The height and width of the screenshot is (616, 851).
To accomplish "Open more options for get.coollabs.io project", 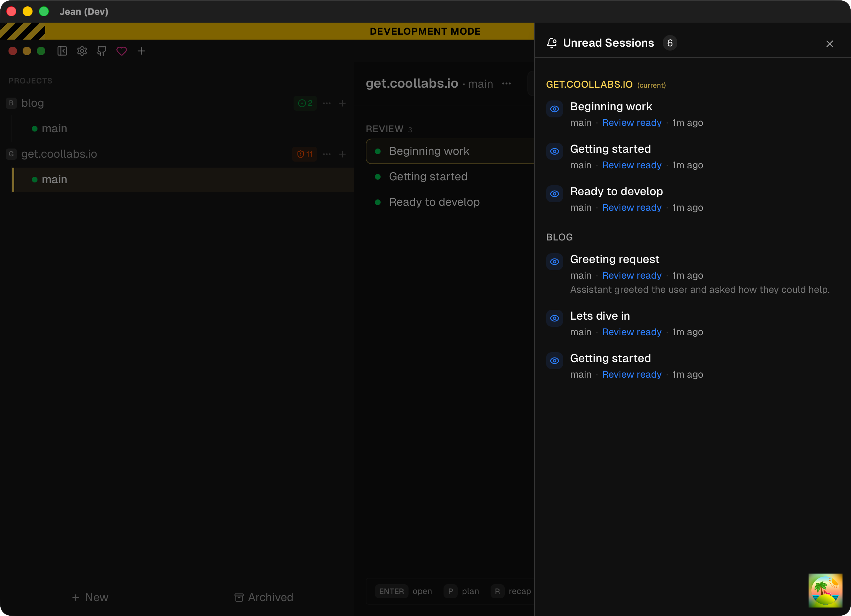I will pos(326,154).
